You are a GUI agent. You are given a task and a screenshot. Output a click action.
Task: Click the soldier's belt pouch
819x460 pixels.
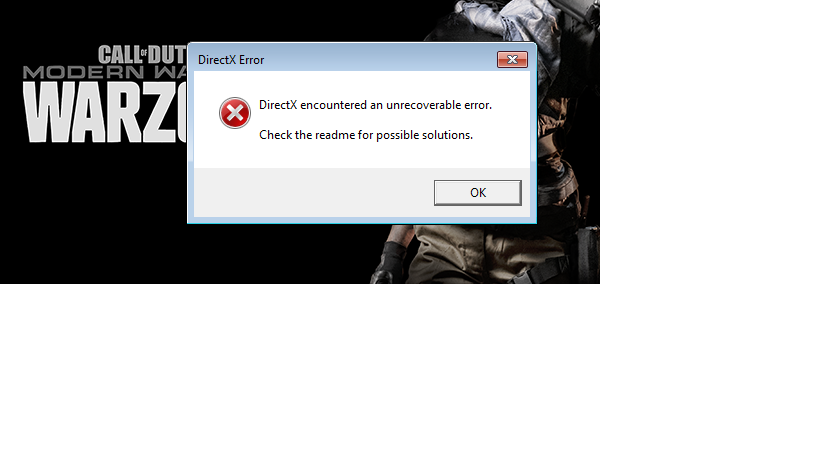(589, 250)
